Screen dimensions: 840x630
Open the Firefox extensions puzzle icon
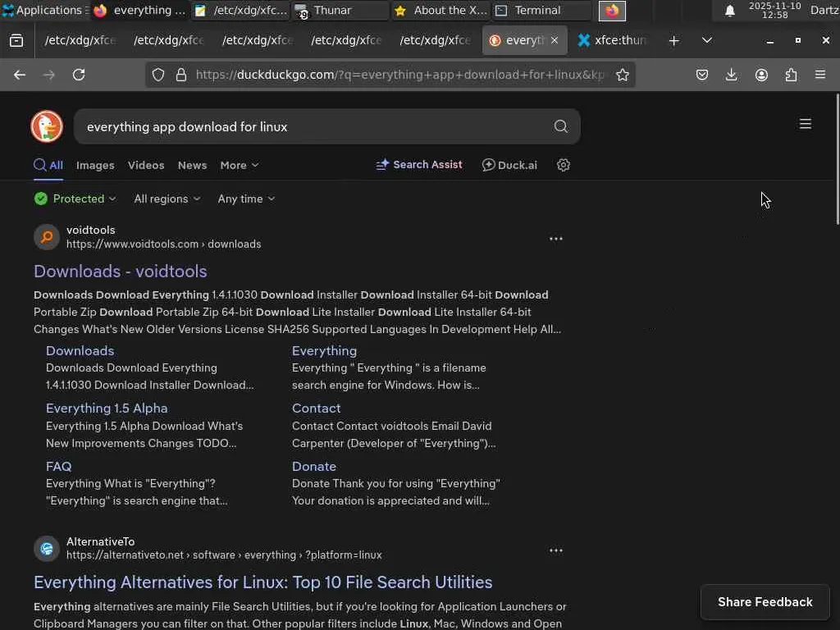791,75
